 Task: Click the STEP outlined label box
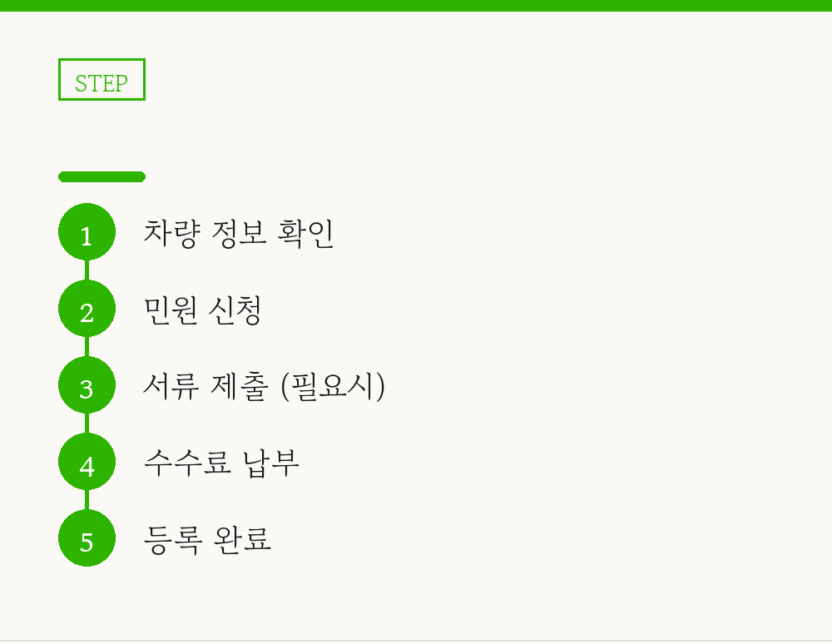[102, 80]
